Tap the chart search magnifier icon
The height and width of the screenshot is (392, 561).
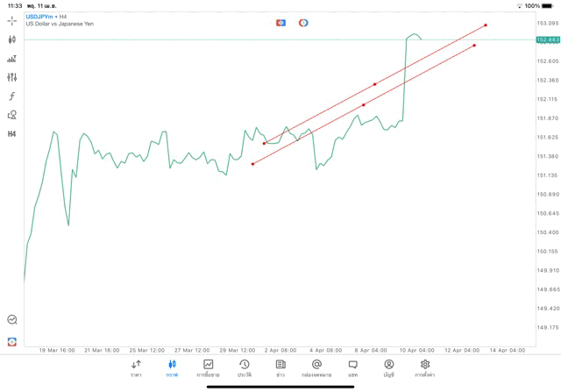[12, 320]
